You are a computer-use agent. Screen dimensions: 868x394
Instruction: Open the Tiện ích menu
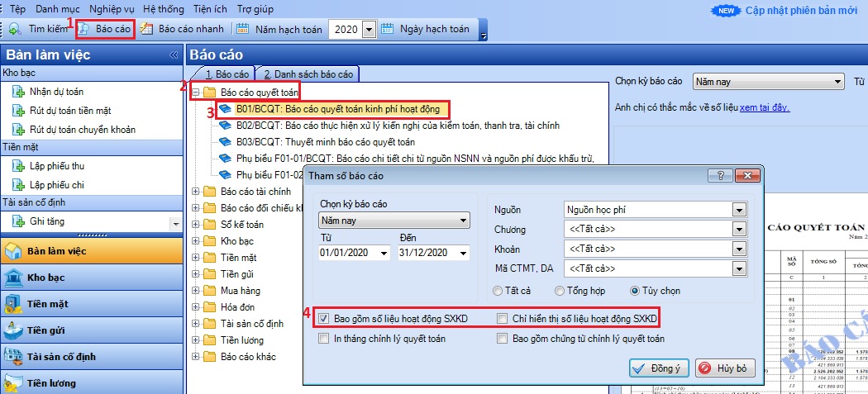[x=211, y=9]
